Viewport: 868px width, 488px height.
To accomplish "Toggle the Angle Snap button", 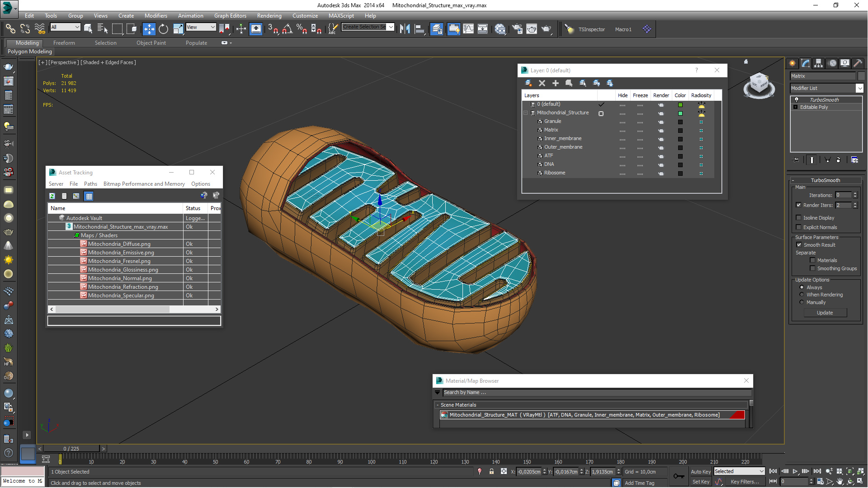I will (x=287, y=29).
